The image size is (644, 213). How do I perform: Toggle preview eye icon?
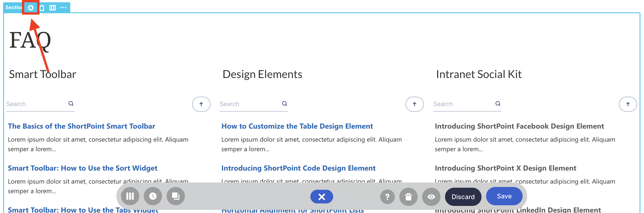point(431,197)
